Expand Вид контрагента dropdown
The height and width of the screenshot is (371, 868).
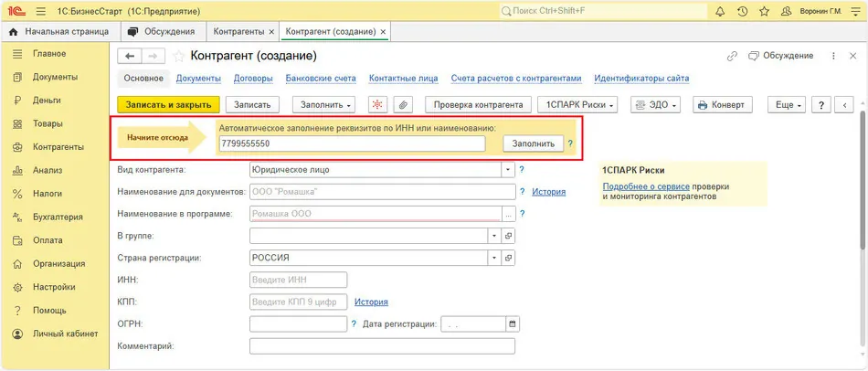(x=508, y=169)
